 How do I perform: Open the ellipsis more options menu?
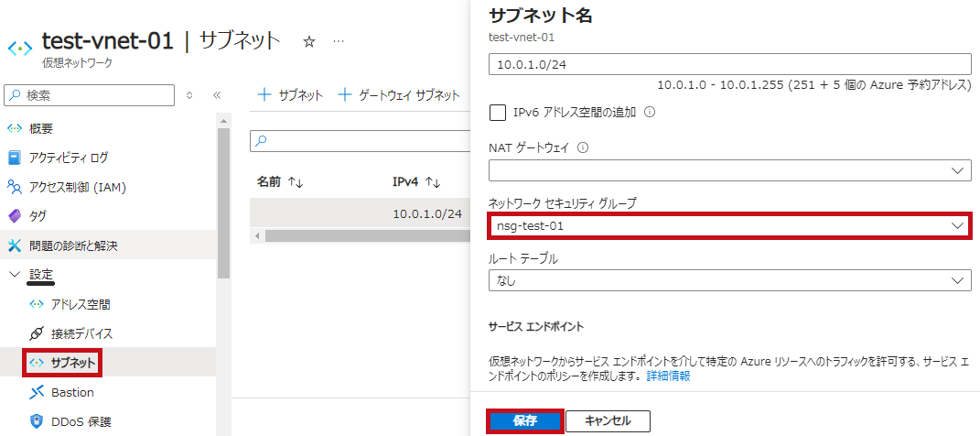339,42
